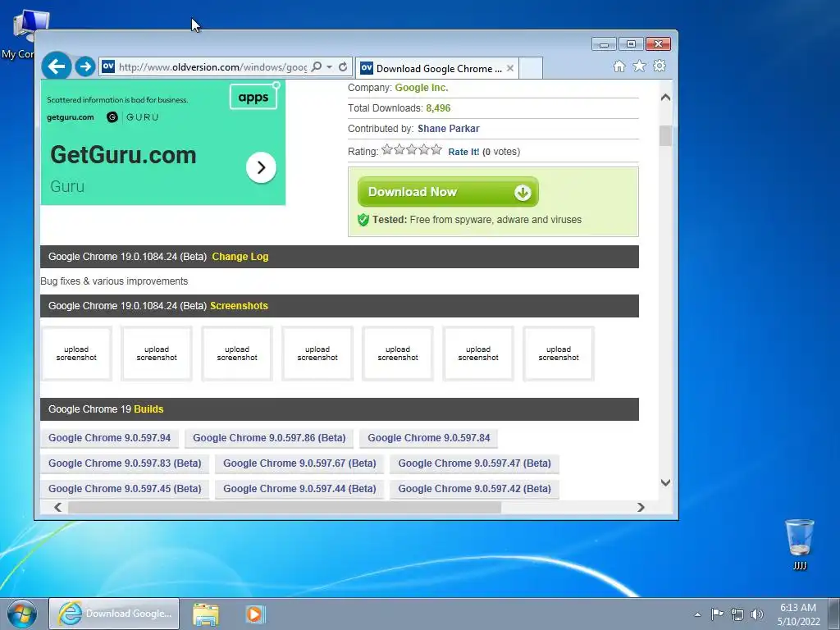Open the Tools gear icon
Viewport: 840px width, 630px height.
tap(660, 66)
